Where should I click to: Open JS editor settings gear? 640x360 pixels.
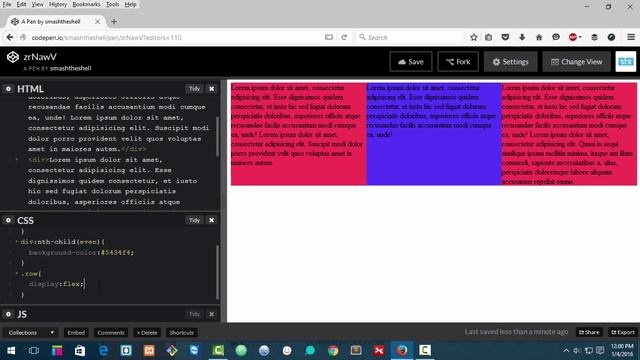pos(8,314)
